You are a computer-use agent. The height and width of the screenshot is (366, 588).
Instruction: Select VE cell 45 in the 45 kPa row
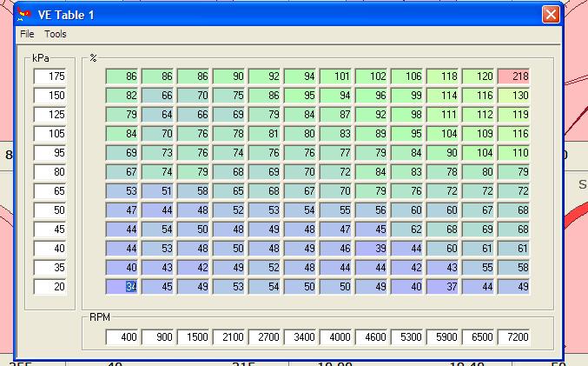coord(371,230)
